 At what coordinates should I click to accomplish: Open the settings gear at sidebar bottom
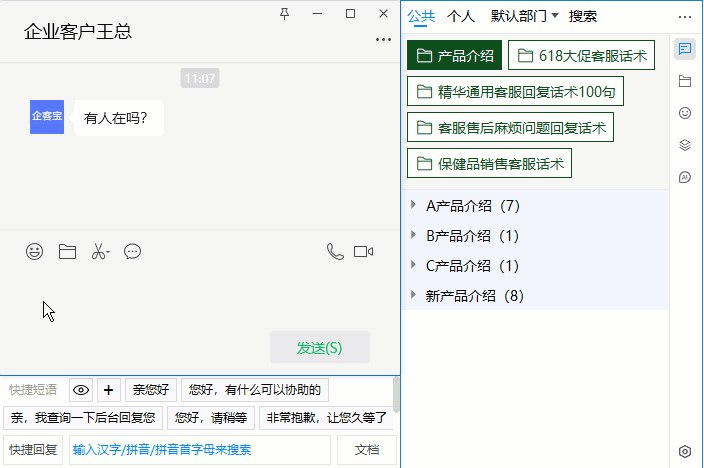(x=685, y=452)
